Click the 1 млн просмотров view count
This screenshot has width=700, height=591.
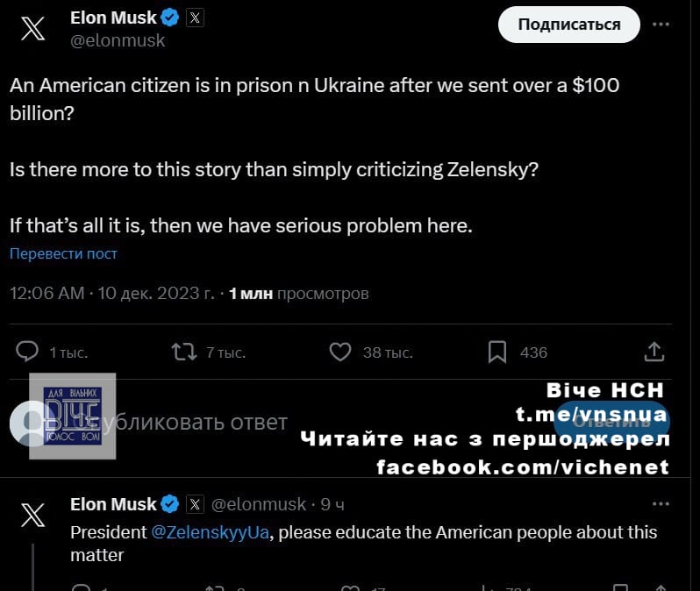tap(298, 293)
